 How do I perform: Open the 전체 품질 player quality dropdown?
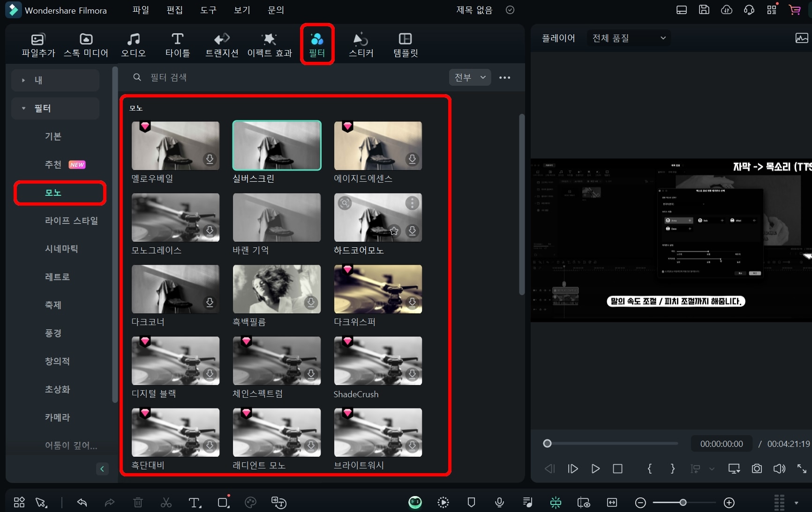point(628,38)
